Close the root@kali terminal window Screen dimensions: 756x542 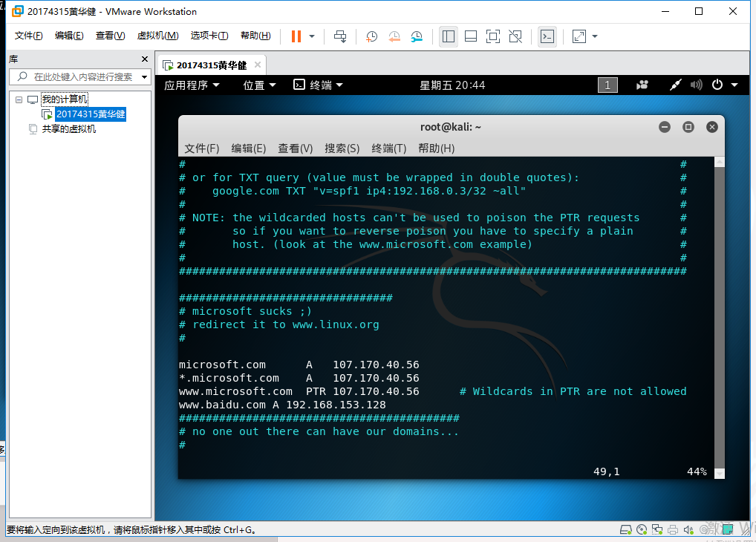(712, 127)
